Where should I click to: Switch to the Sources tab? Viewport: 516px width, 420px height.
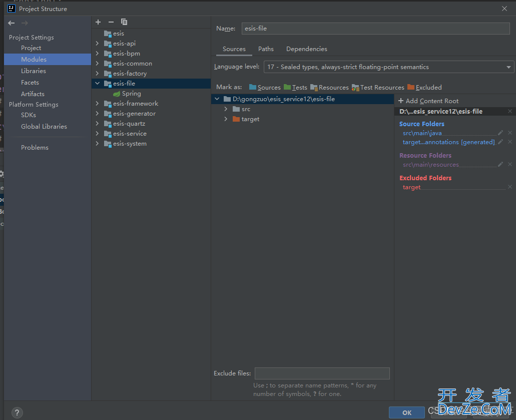point(234,49)
